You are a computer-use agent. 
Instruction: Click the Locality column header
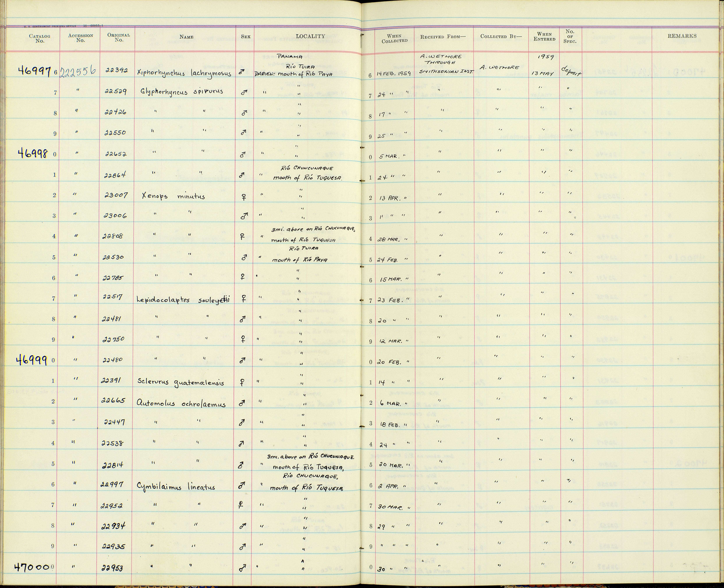tap(310, 36)
